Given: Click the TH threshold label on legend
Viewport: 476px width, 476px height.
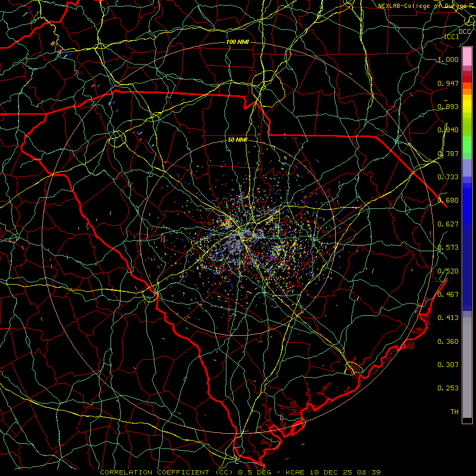Looking at the screenshot, I should (454, 411).
